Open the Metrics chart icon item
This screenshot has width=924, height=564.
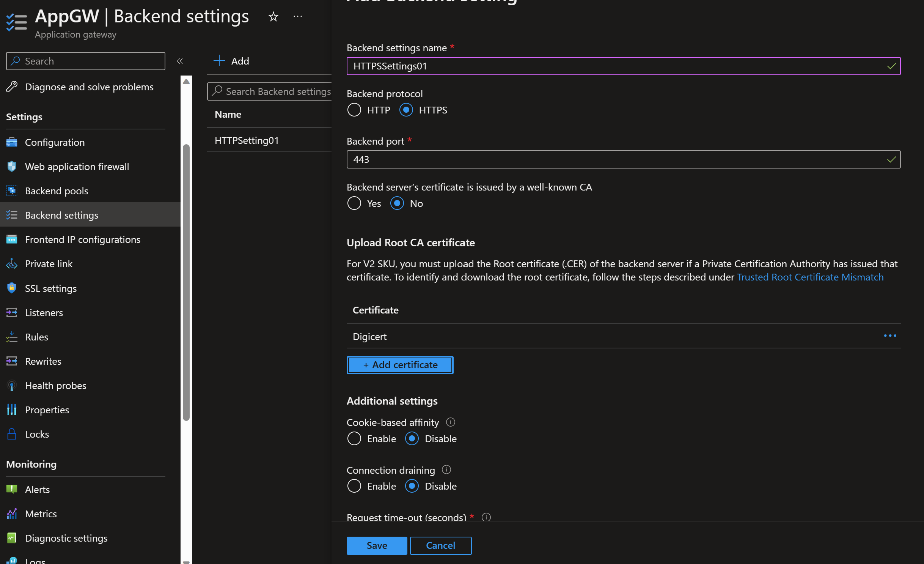[12, 514]
